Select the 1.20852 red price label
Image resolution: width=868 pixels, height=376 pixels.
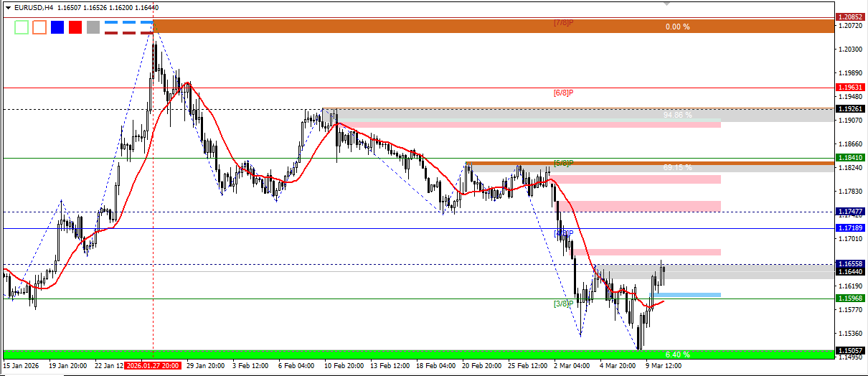849,17
